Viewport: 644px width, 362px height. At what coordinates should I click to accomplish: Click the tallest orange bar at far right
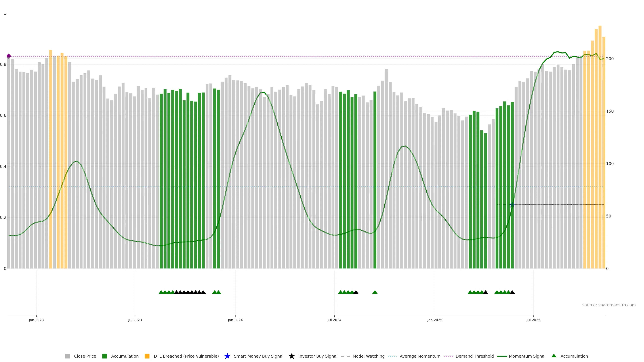pos(600,125)
